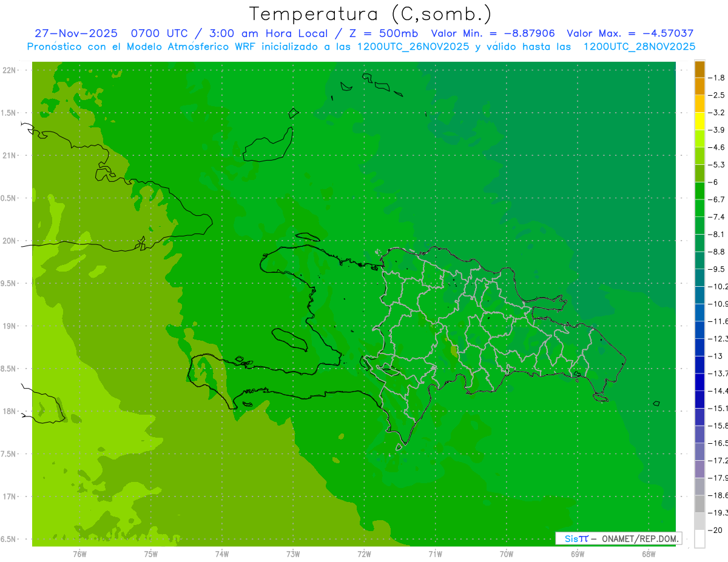Click the "-3.9" color scale label
The height and width of the screenshot is (562, 728).
(716, 130)
